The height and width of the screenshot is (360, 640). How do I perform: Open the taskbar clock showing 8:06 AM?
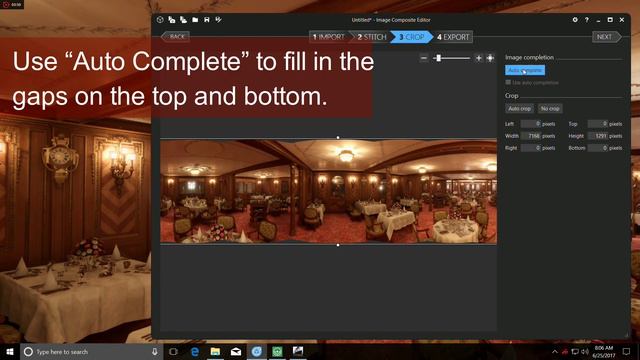[x=604, y=351]
